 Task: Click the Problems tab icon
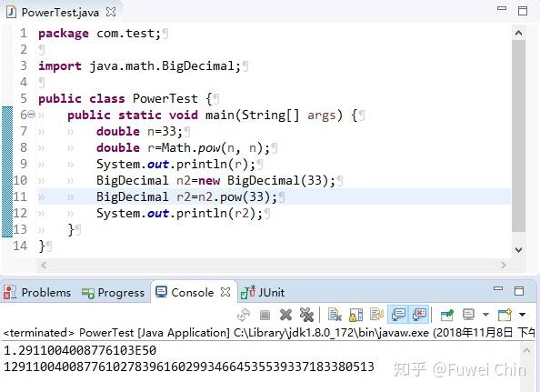[9, 292]
